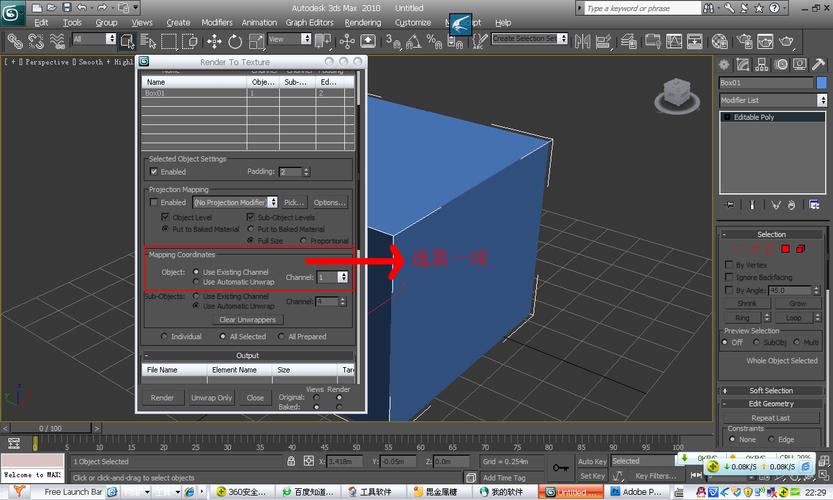Viewport: 833px width, 500px height.
Task: Activate the Rotate tool
Action: click(235, 41)
